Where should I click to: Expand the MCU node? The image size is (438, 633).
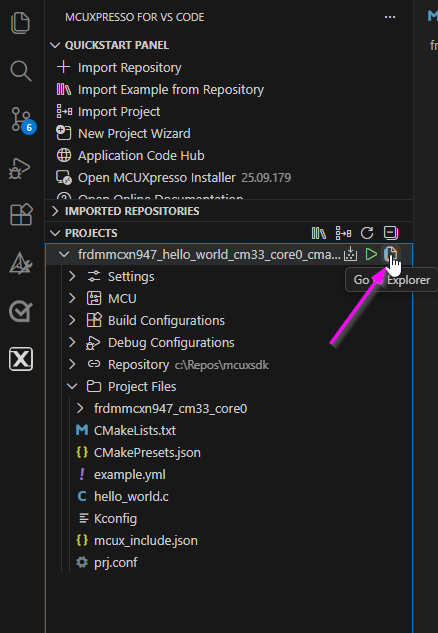(x=72, y=298)
